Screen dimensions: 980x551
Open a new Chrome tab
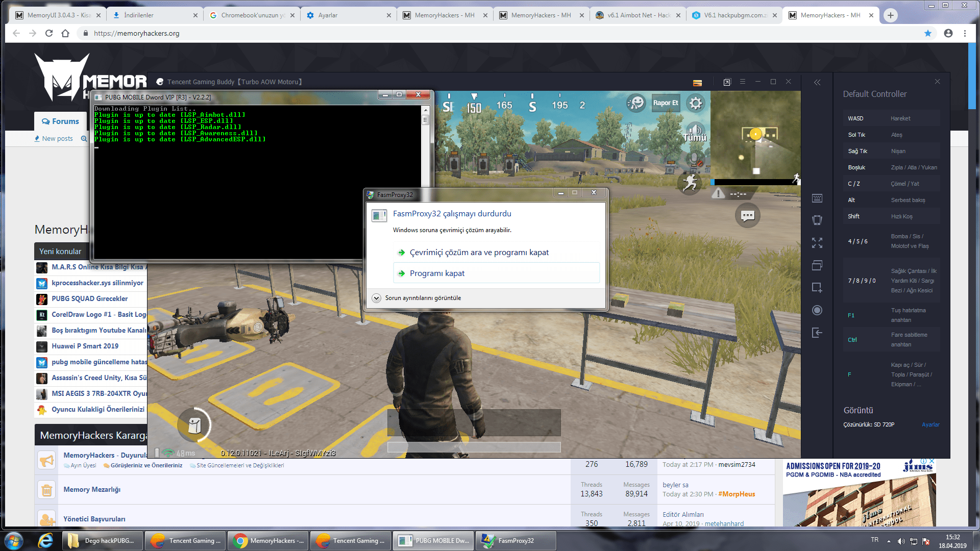(x=890, y=15)
